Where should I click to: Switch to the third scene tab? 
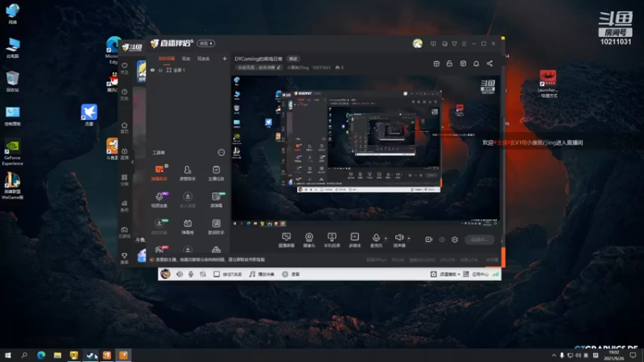(204, 59)
